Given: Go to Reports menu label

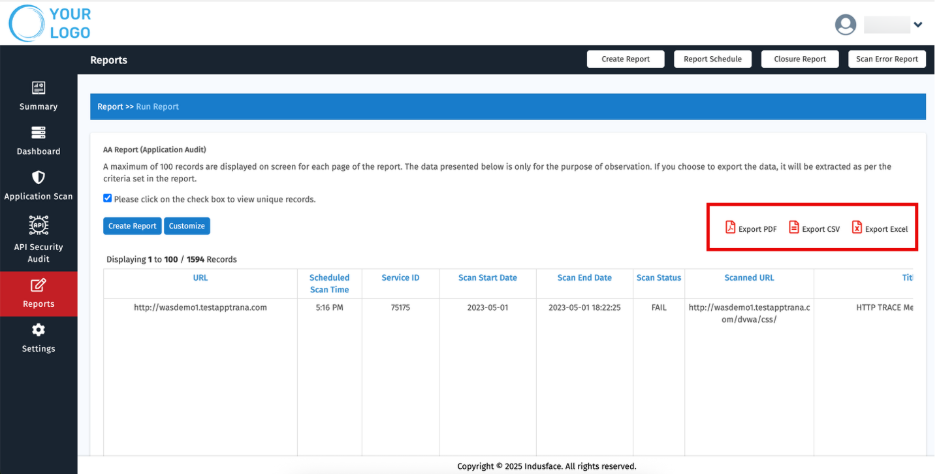Looking at the screenshot, I should pos(38,304).
